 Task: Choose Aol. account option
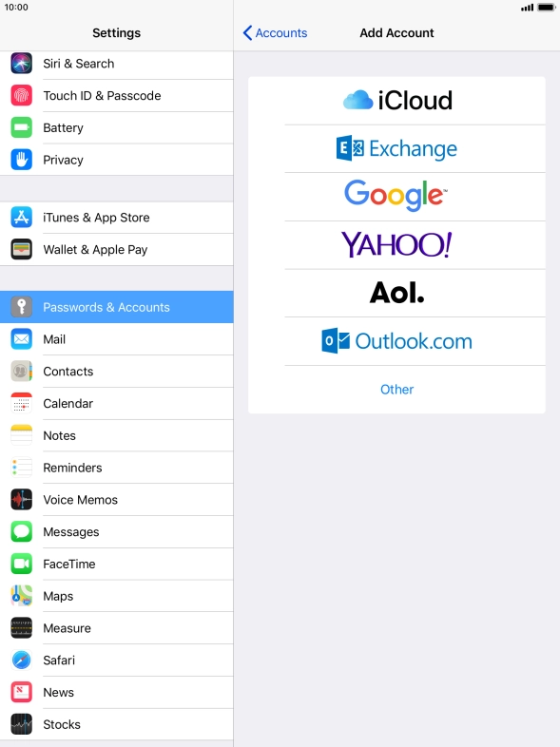pos(396,293)
